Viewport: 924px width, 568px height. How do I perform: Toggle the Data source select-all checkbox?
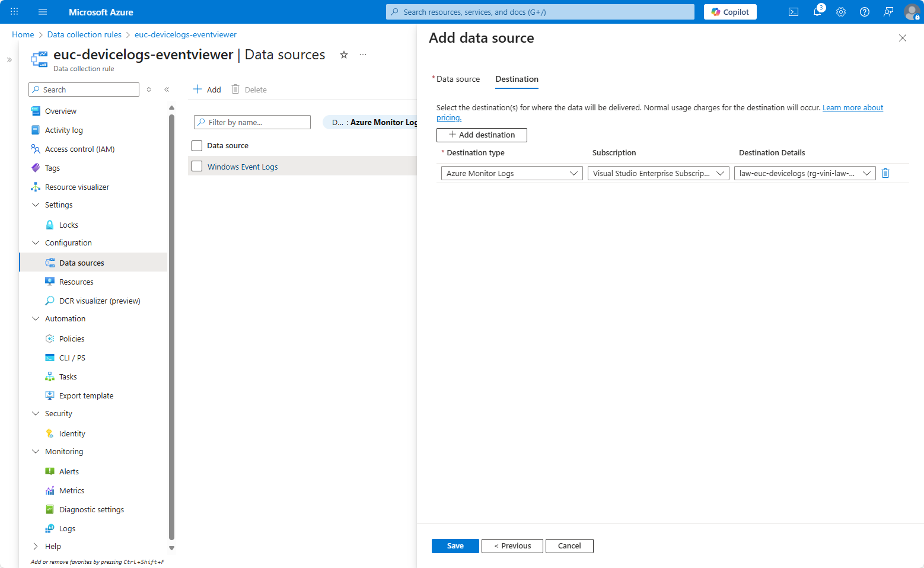point(197,145)
